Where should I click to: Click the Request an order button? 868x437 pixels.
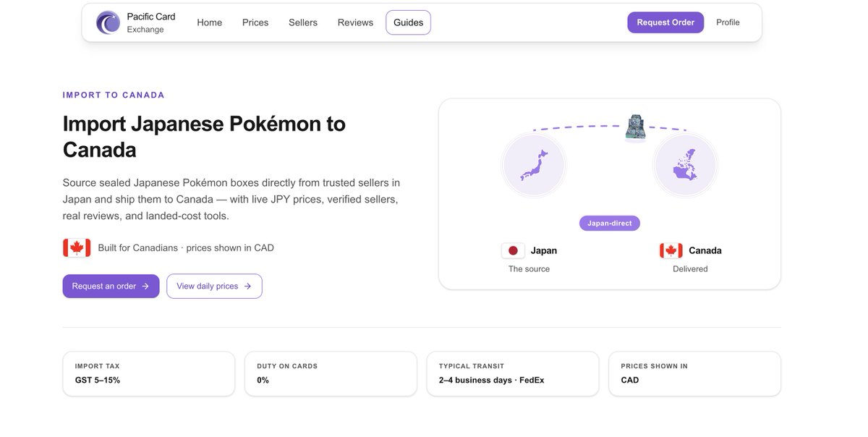coord(111,286)
